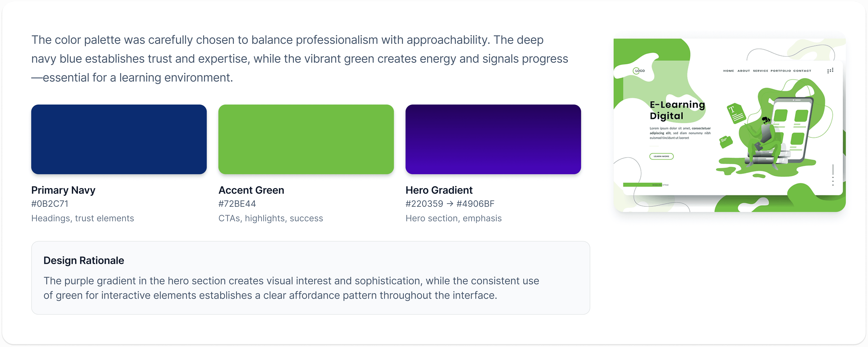Image resolution: width=868 pixels, height=347 pixels.
Task: Click the Hero Gradient purple swatch
Action: pos(493,139)
